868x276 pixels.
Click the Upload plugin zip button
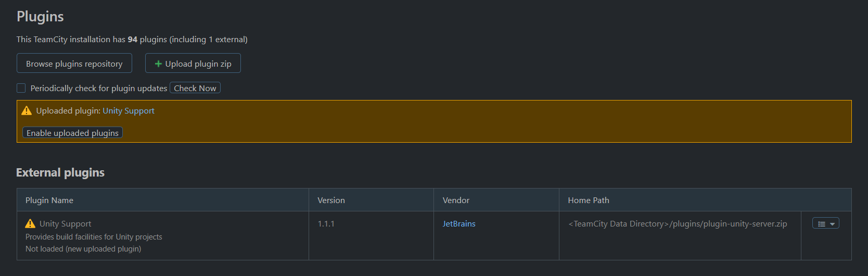(x=193, y=64)
